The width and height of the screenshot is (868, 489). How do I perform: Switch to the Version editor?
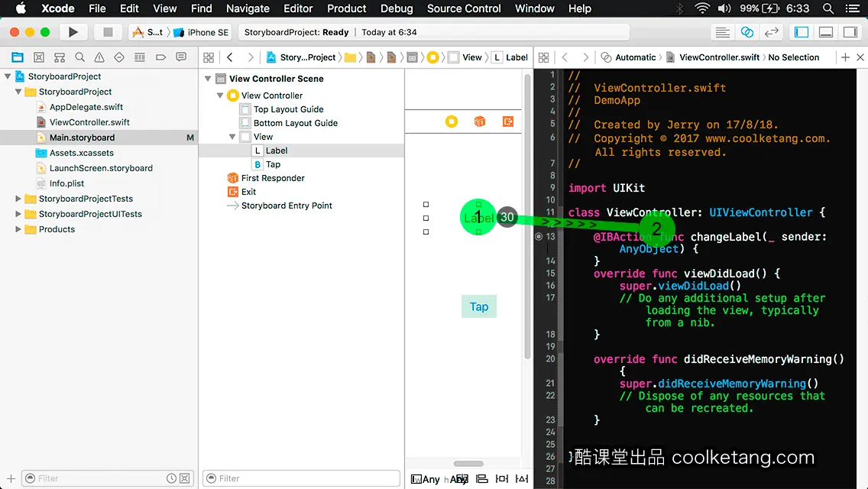(x=771, y=32)
